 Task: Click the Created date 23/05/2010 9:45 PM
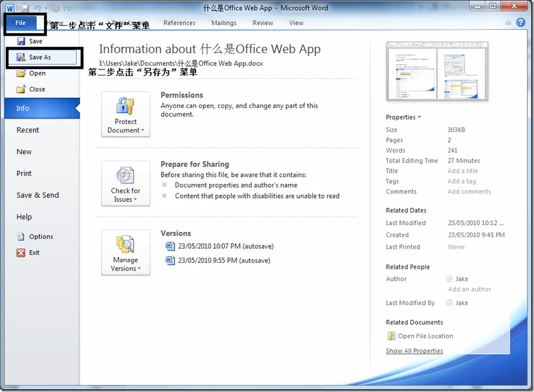tap(476, 235)
